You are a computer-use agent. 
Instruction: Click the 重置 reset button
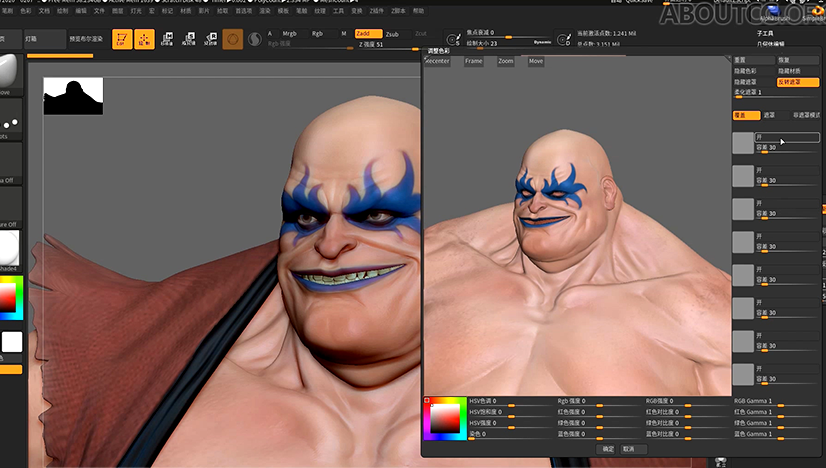[754, 60]
